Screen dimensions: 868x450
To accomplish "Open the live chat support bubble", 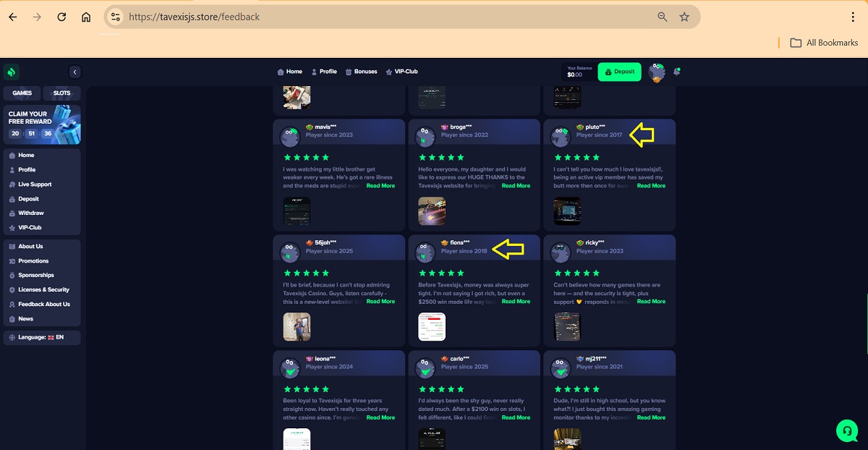I will [846, 430].
